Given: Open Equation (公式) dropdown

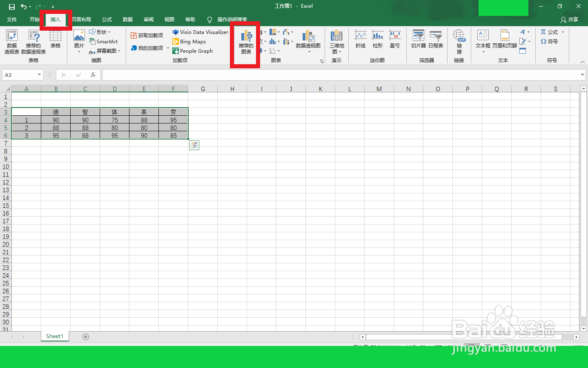Looking at the screenshot, I should tap(552, 32).
